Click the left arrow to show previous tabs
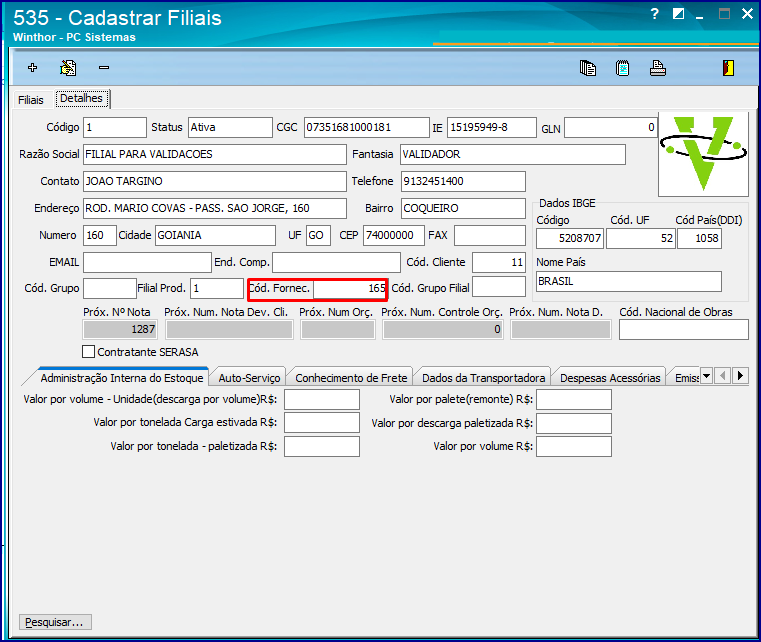 pyautogui.click(x=723, y=376)
